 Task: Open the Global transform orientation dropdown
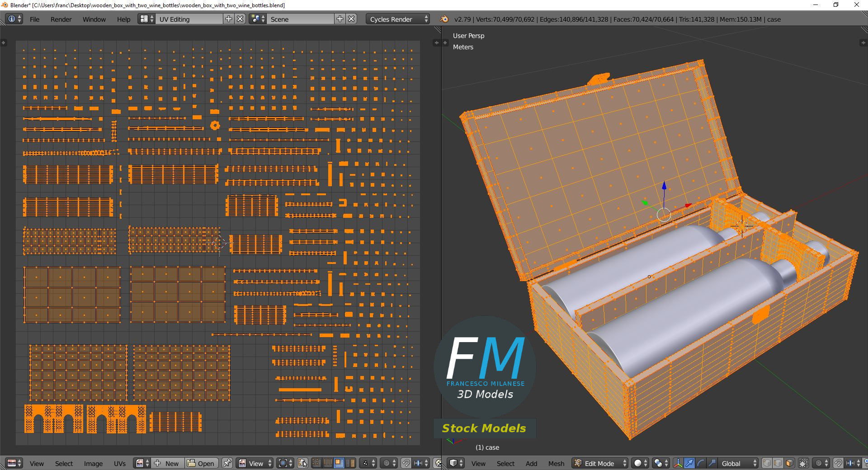(738, 463)
